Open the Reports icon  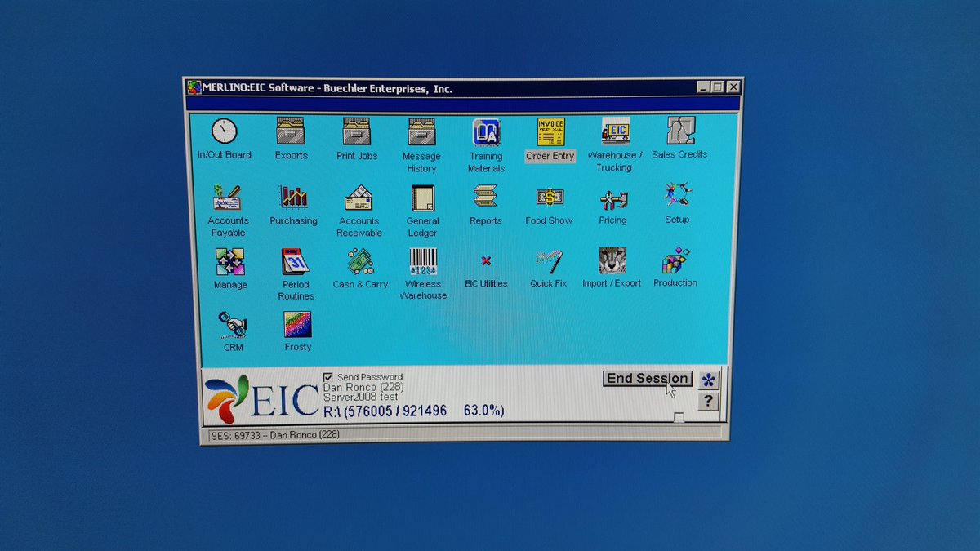pyautogui.click(x=485, y=197)
